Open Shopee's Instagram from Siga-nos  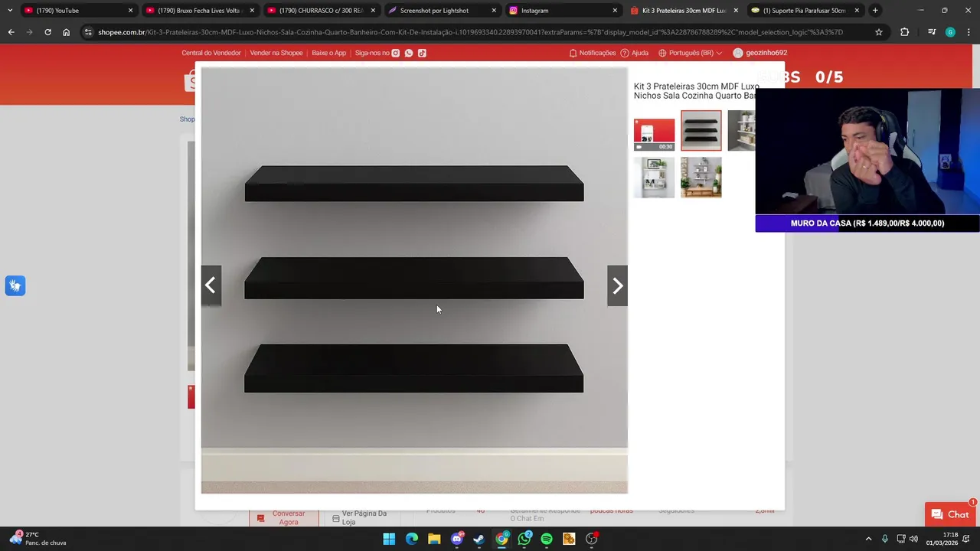pyautogui.click(x=396, y=53)
